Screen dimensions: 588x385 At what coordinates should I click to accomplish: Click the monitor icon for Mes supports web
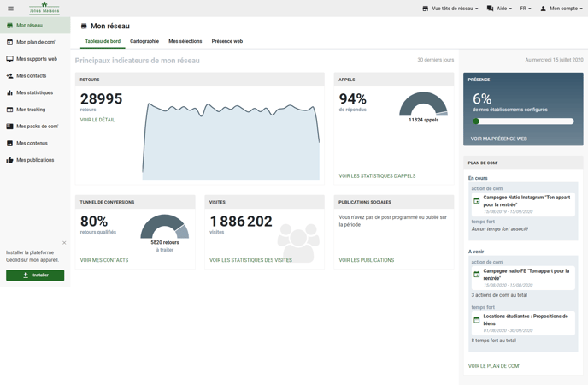click(x=9, y=59)
